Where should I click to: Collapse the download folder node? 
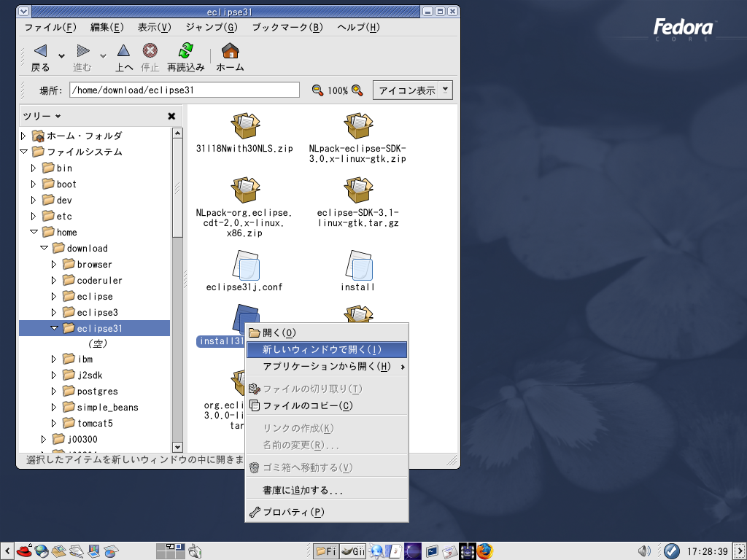[x=44, y=248]
